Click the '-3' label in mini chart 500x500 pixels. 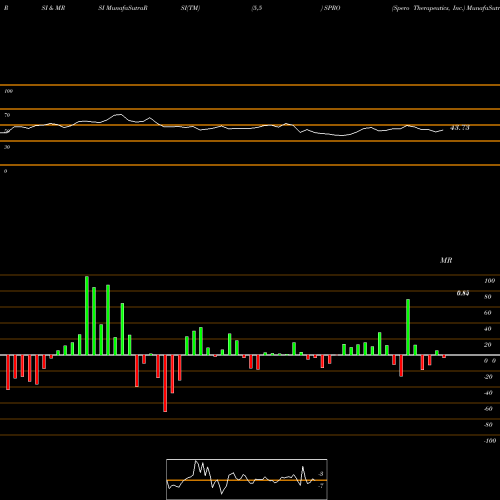(320, 474)
